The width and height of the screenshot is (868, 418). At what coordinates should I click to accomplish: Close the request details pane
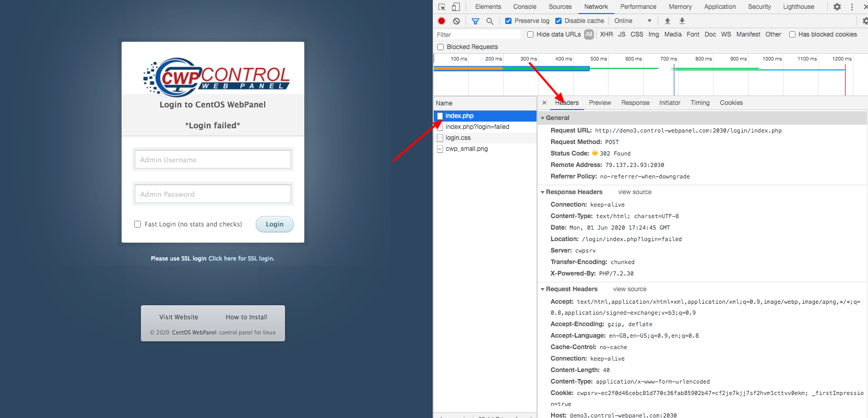pyautogui.click(x=544, y=103)
